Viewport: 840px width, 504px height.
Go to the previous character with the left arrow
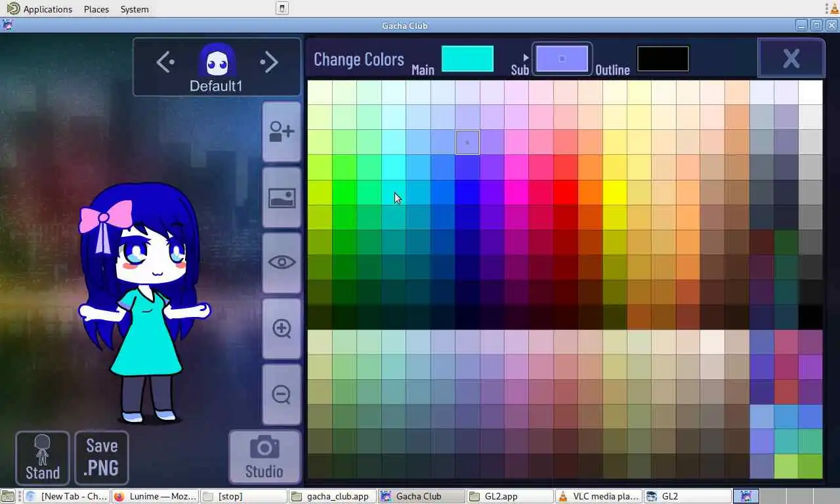(165, 62)
